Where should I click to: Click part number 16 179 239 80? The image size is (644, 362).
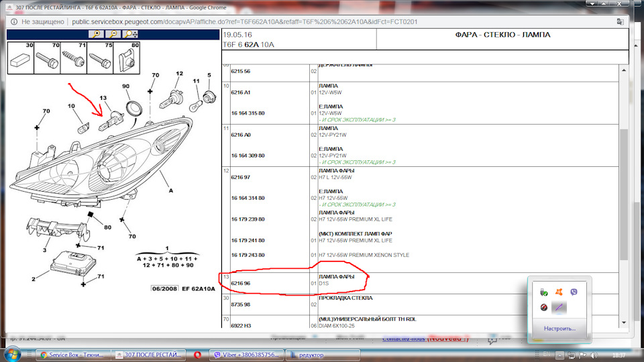tap(248, 219)
